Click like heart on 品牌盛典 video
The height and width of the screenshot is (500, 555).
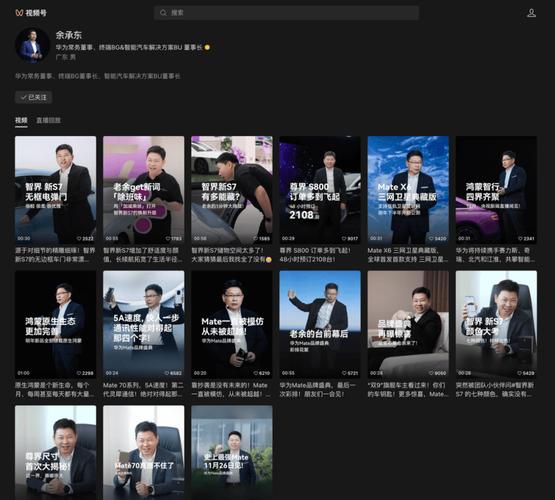(431, 373)
